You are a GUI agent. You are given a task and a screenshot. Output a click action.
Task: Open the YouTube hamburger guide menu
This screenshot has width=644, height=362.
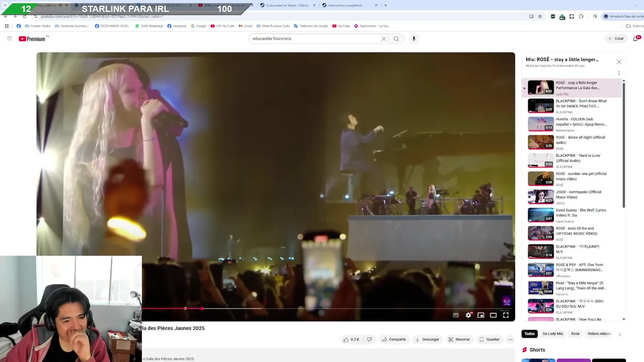coord(9,39)
